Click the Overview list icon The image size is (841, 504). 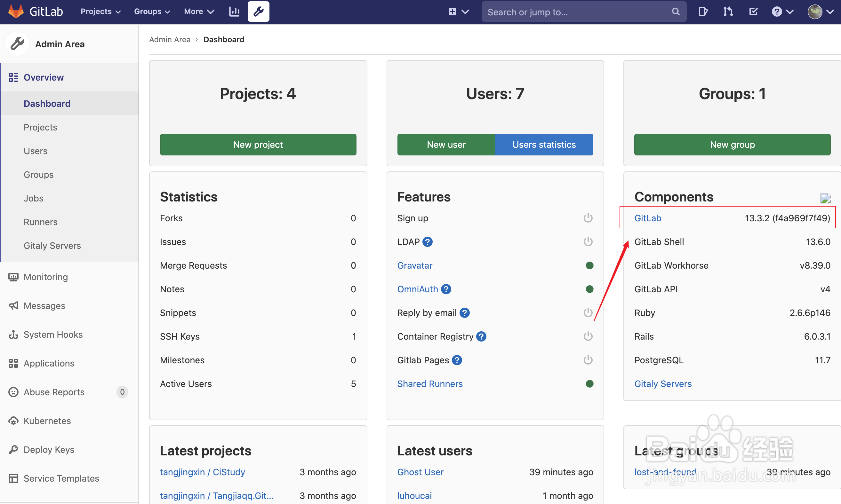click(x=13, y=77)
